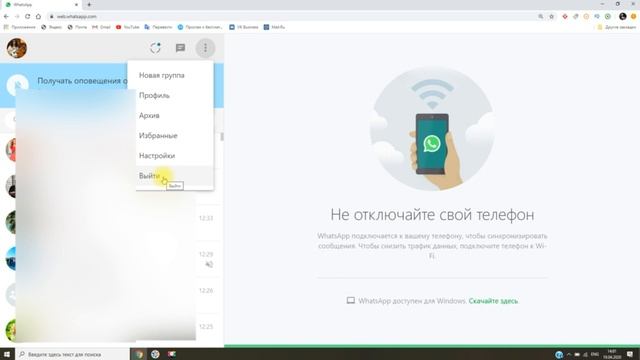640x360 pixels.
Task: Click the chat list scrollbar thumb
Action: (x=222, y=137)
